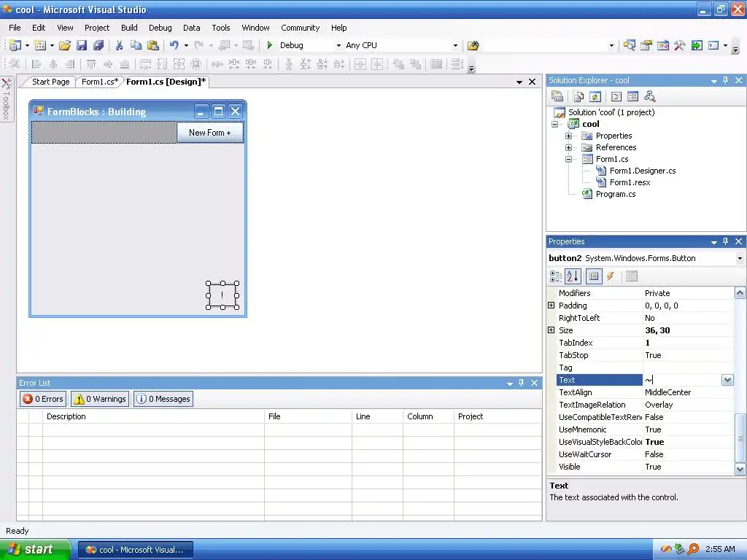Click the Object Browser toolbar icon
The image size is (747, 560).
coord(662,45)
